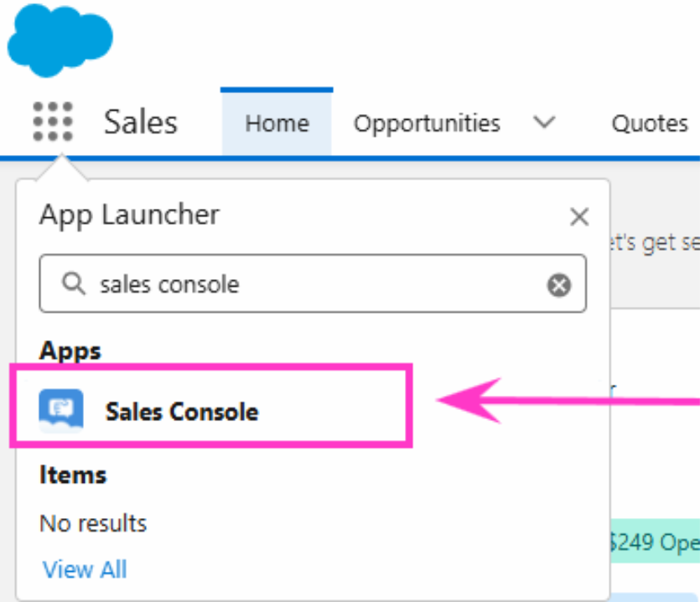Switch to the Home tab

[x=277, y=123]
